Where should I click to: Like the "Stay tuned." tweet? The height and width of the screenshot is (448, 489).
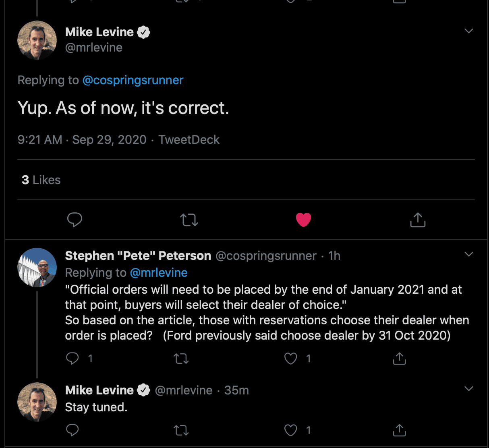pos(291,430)
